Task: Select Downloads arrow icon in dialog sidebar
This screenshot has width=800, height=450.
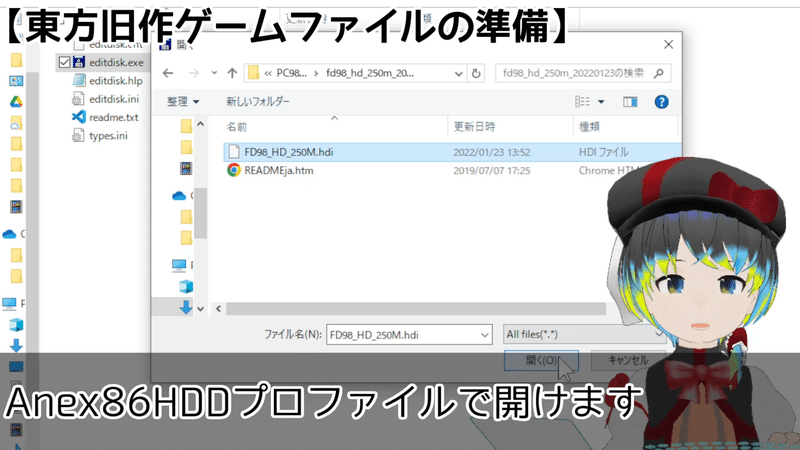Action: 186,307
